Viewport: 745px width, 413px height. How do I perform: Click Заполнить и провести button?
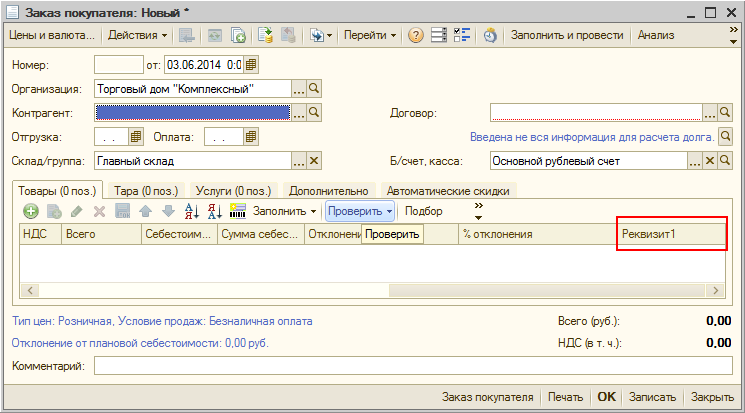pyautogui.click(x=567, y=35)
